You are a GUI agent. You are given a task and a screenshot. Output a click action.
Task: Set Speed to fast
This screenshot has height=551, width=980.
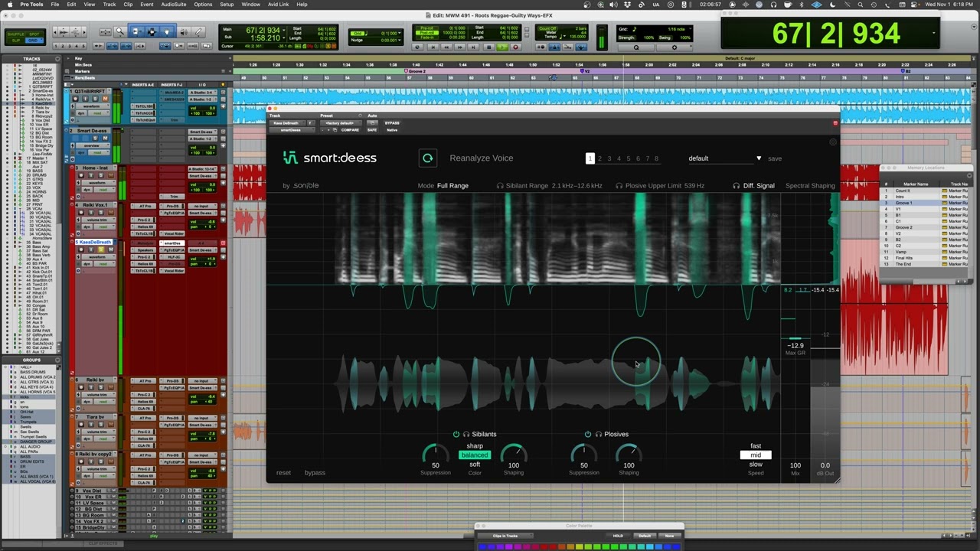756,446
